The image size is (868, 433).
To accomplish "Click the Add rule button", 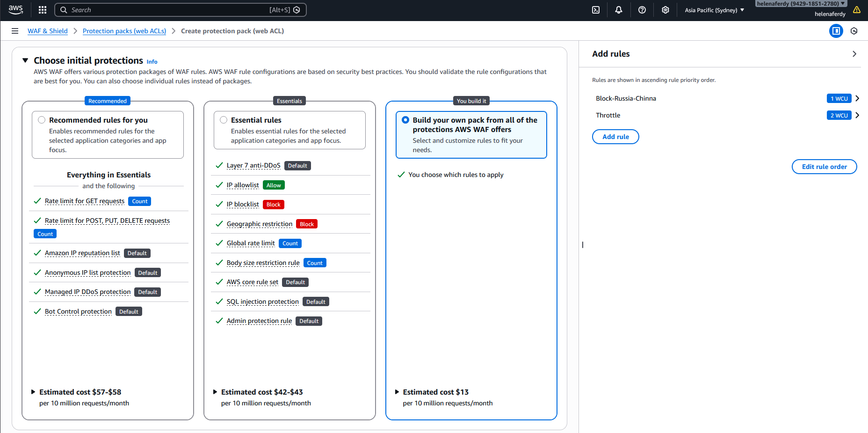I will pyautogui.click(x=615, y=137).
